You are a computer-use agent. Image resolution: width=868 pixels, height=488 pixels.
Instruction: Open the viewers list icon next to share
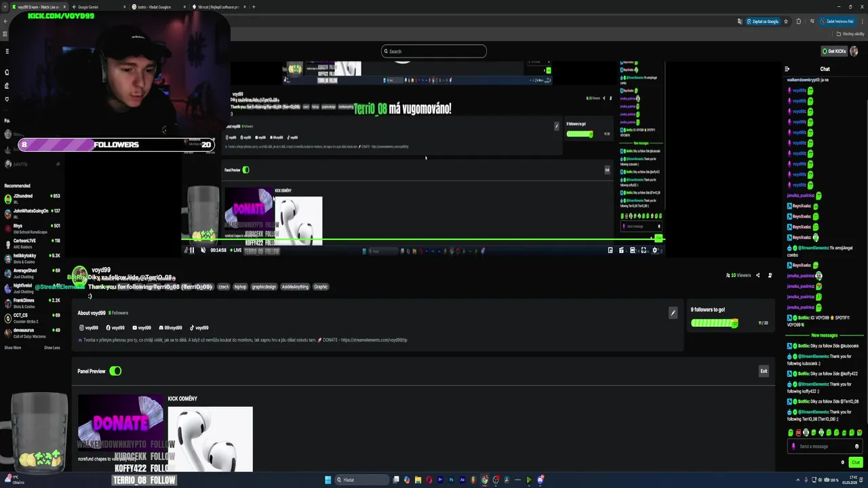coord(770,275)
